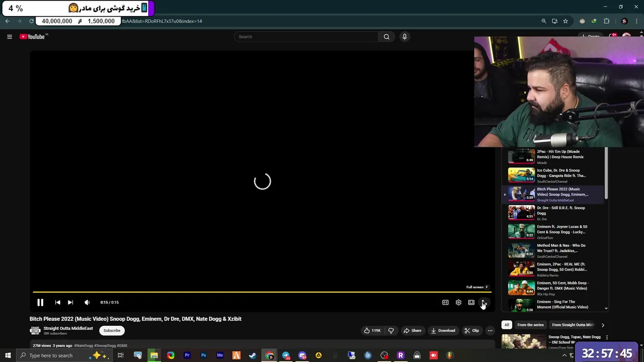Screen dimensions: 644x362
Task: Play 'Dr. Dre - Still D.R.E. ft. Snoop Dogg'
Action: tap(553, 213)
